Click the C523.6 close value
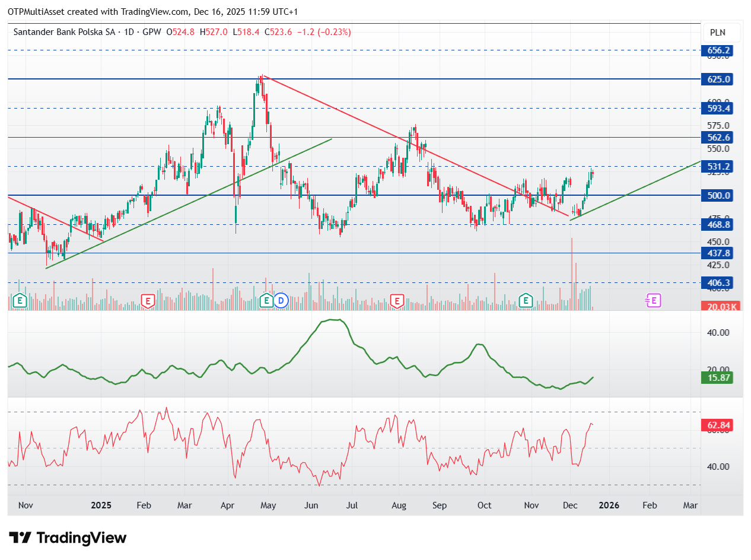The image size is (751, 560). (x=278, y=33)
